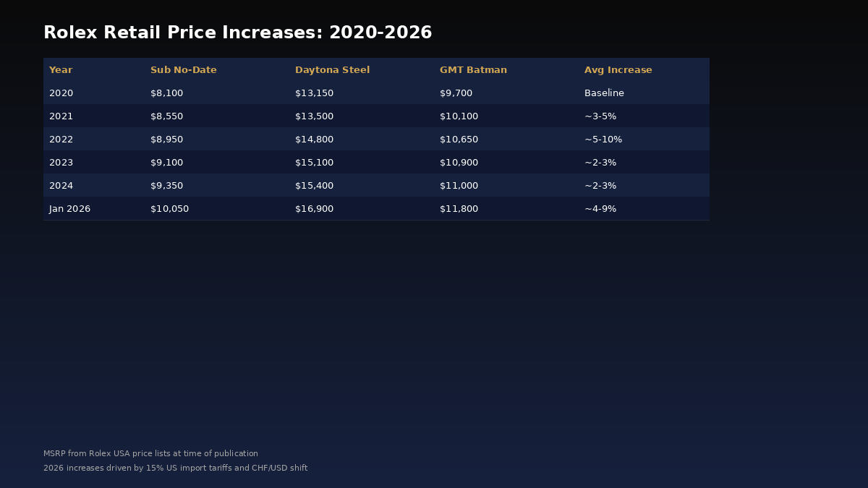Screen dimensions: 868x488
Task: Select the $16,900 Daytona Steel value
Action: click(x=314, y=209)
